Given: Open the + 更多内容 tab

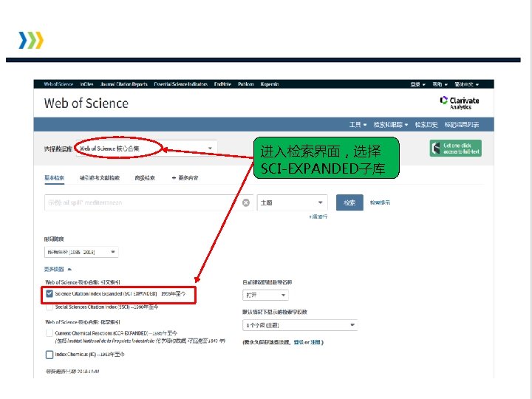Looking at the screenshot, I should click(185, 178).
